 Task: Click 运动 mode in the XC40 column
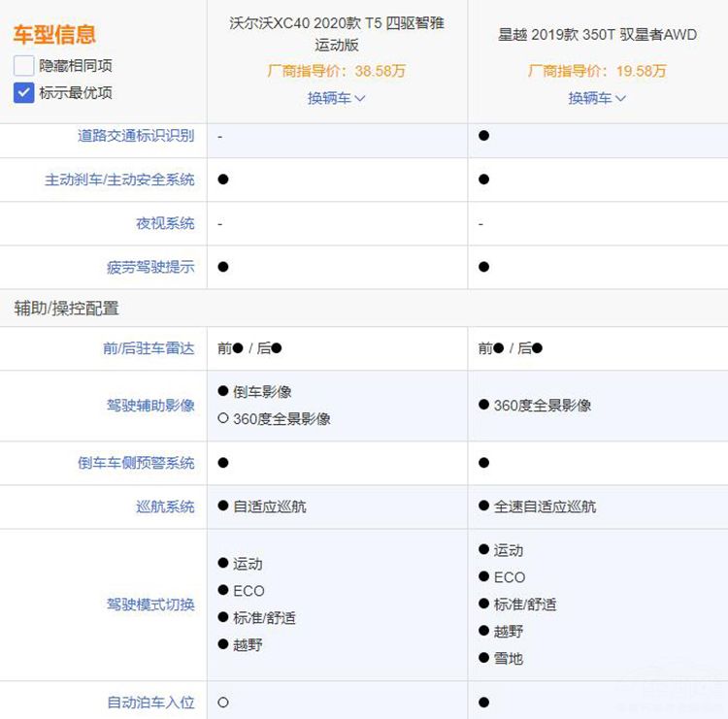coord(248,564)
